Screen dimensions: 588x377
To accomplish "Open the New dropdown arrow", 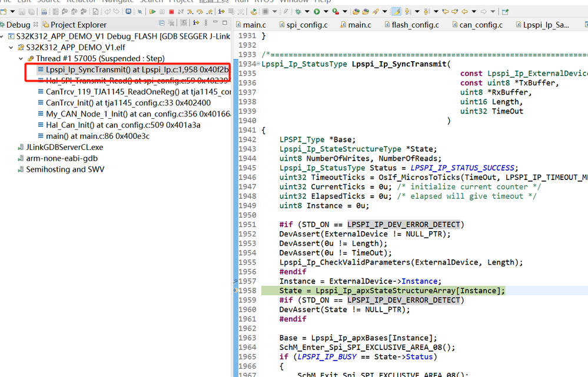I will (12, 12).
